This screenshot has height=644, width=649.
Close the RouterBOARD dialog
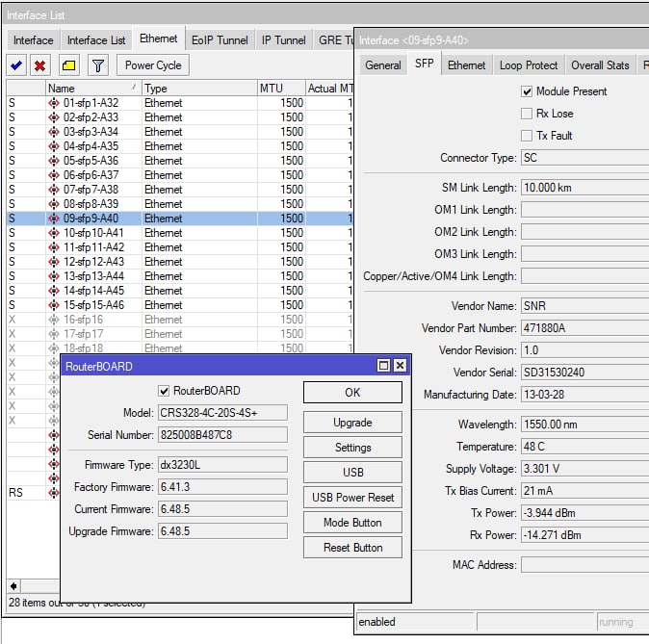tap(400, 366)
